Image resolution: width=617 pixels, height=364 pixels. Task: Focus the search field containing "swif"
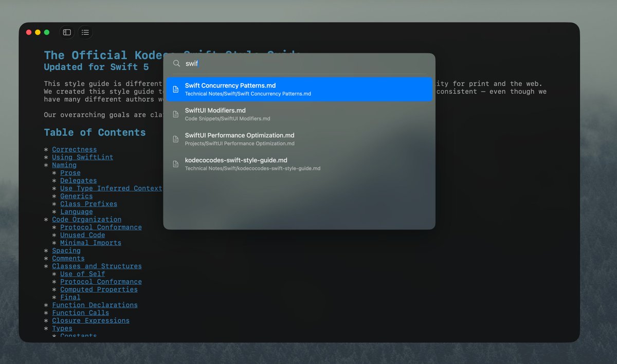(299, 64)
